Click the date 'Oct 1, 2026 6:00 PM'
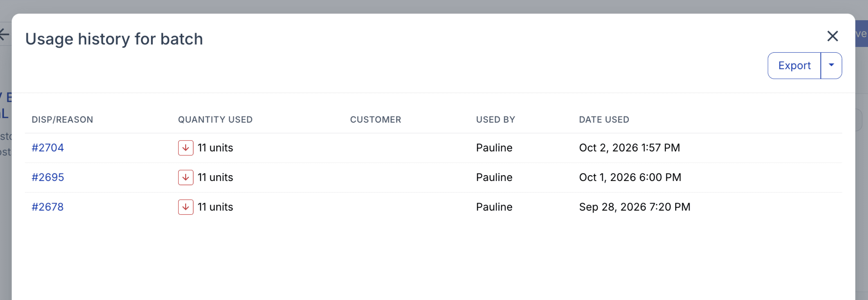The image size is (868, 300). tap(630, 177)
